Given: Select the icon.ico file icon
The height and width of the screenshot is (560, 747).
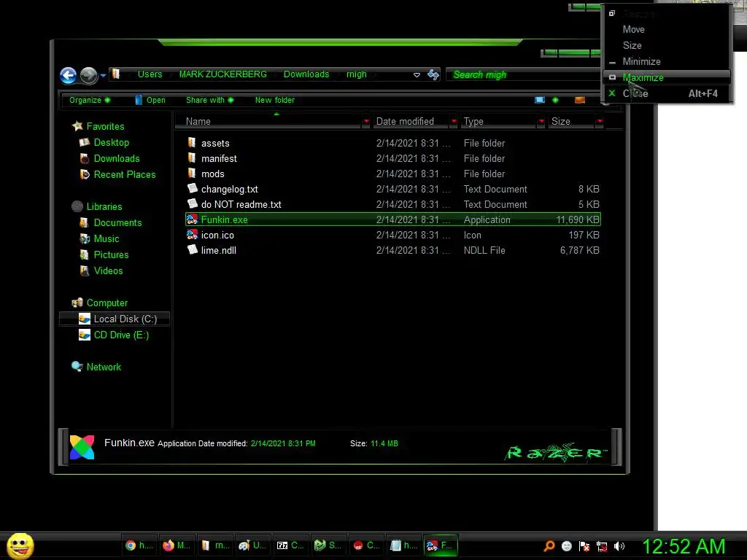Looking at the screenshot, I should [x=192, y=235].
